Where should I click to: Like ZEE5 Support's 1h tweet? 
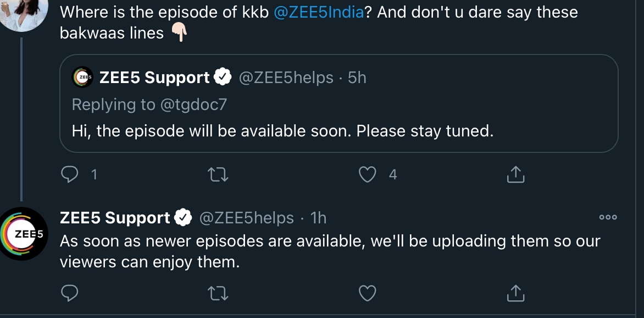367,293
